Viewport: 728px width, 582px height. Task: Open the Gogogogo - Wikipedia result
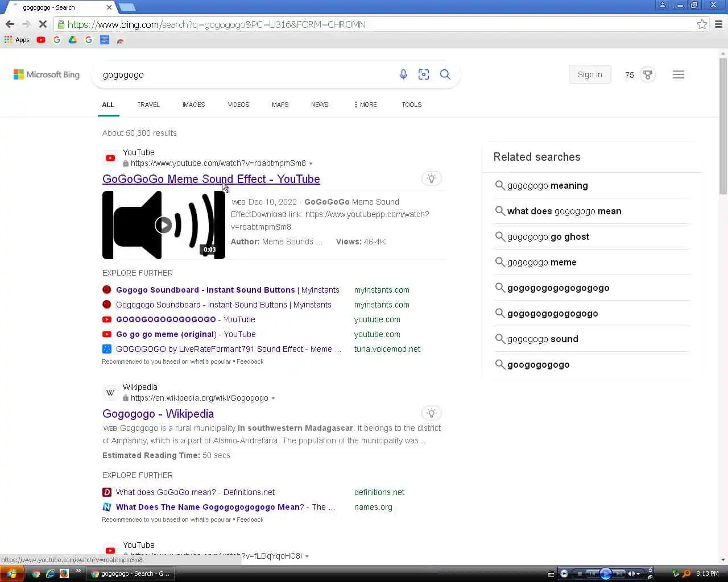point(158,414)
